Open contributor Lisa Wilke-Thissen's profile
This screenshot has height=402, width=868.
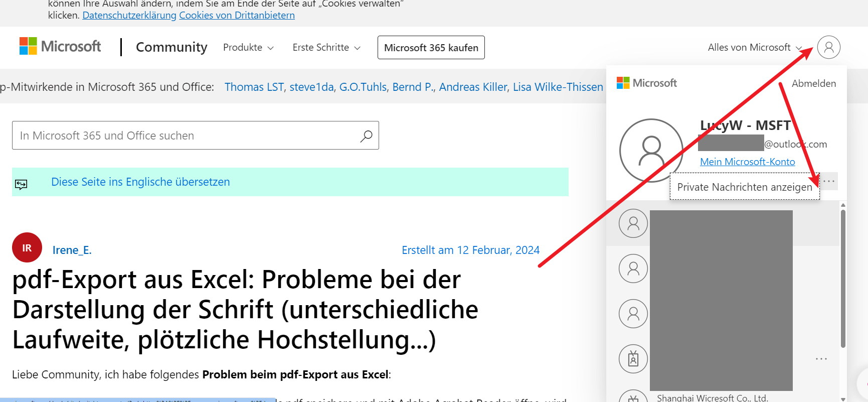pos(558,87)
